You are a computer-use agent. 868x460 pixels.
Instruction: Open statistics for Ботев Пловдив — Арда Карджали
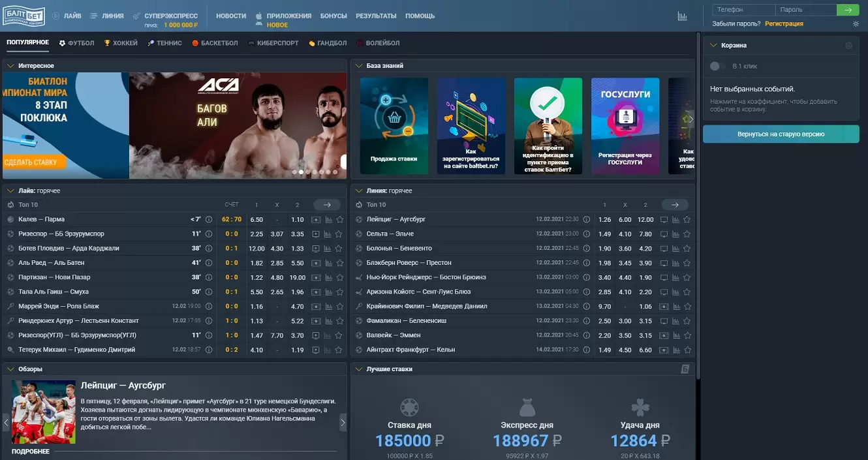coord(328,248)
